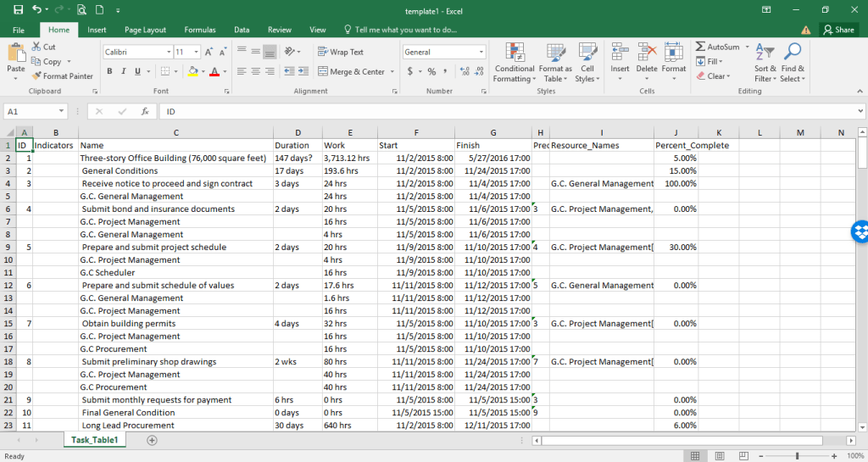Switch to the Page Layout tab

pyautogui.click(x=145, y=30)
